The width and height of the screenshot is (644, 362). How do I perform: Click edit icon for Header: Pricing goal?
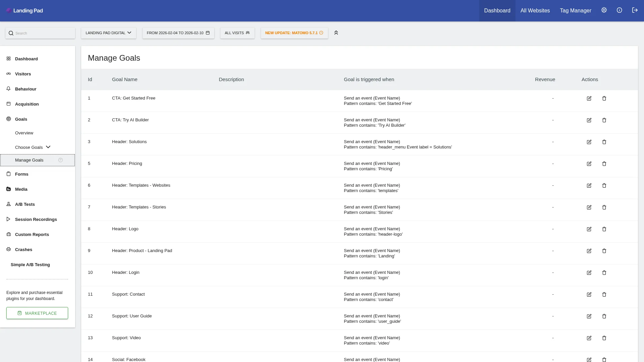pyautogui.click(x=589, y=164)
